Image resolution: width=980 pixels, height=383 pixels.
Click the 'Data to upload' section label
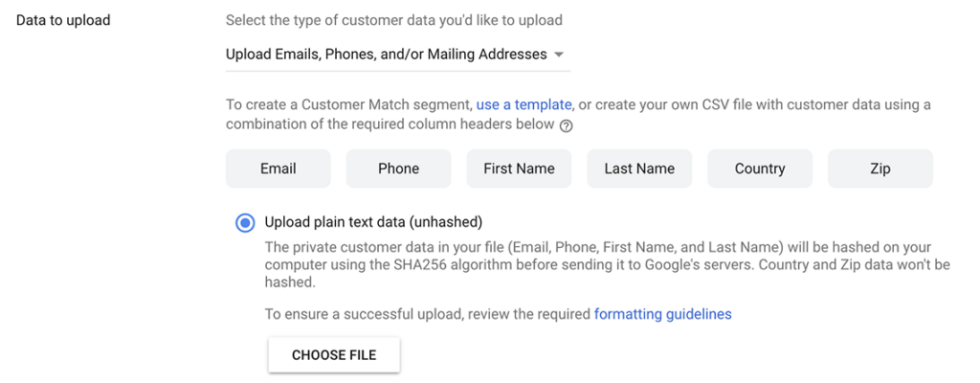[x=63, y=20]
